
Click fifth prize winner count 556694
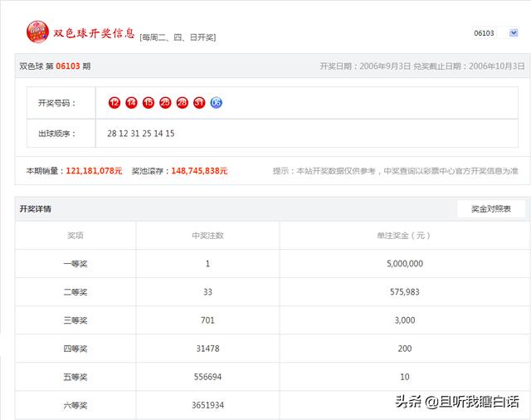pos(207,377)
